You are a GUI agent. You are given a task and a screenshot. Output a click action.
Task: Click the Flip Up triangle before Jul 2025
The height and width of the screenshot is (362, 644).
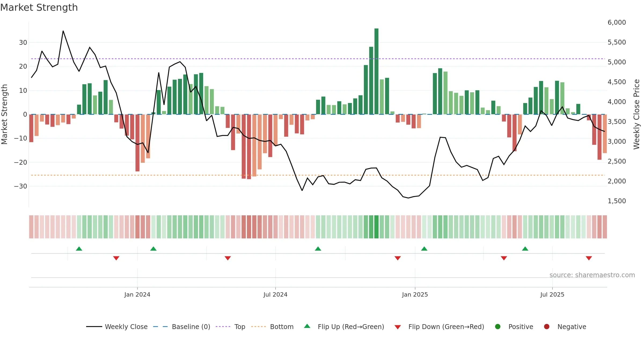coord(525,249)
